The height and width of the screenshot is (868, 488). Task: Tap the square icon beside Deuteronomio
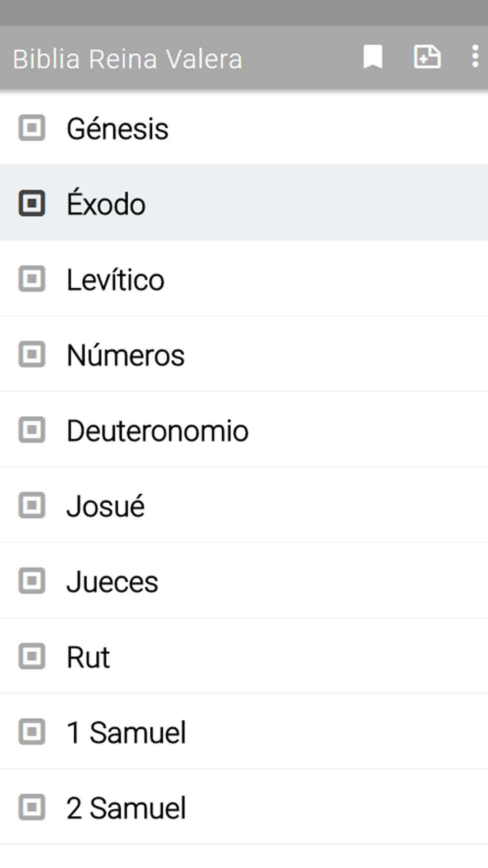coord(32,429)
